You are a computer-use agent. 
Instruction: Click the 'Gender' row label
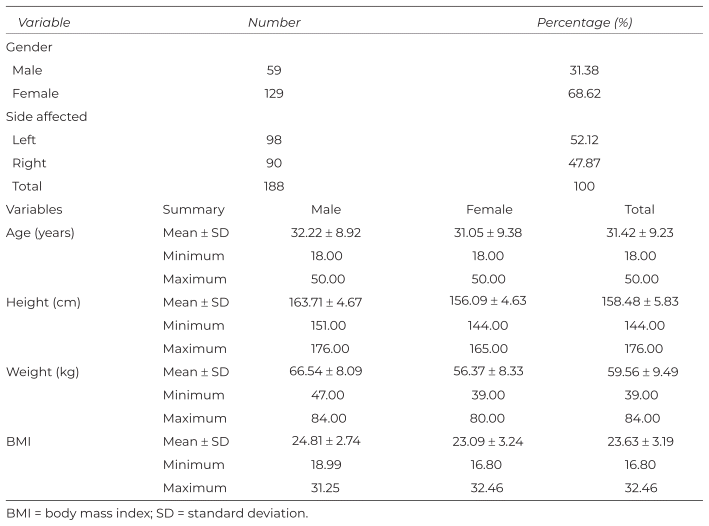tap(29, 47)
